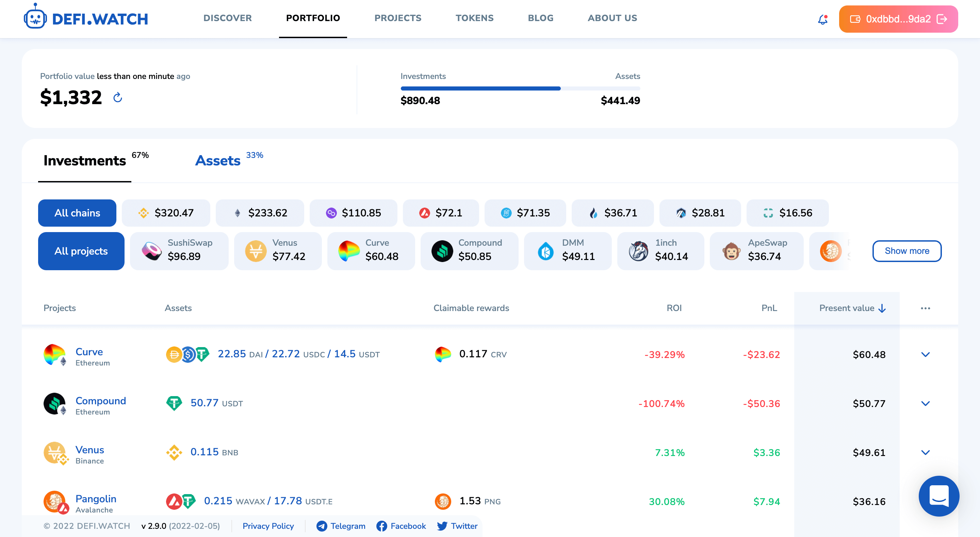Open the Facebook footer link

pyautogui.click(x=401, y=526)
